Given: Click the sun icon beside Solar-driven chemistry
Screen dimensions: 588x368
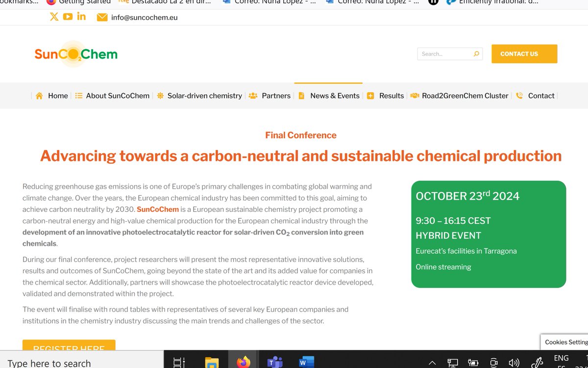Looking at the screenshot, I should (160, 96).
